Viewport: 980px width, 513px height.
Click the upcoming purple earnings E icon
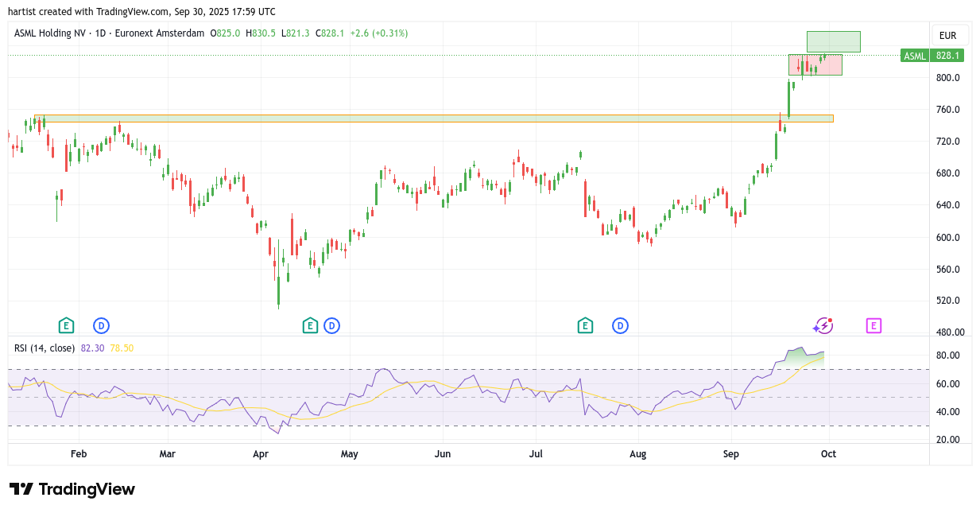coord(873,325)
